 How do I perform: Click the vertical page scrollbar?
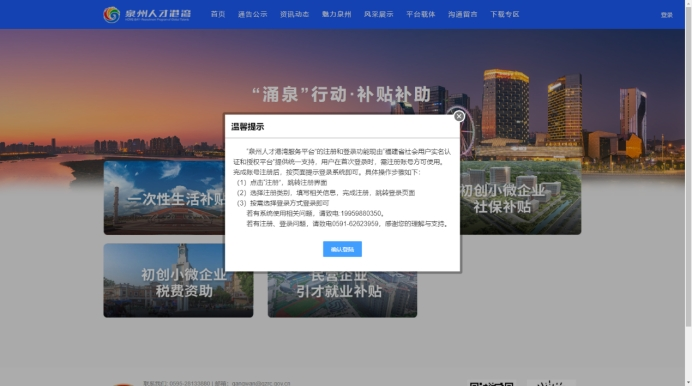(x=688, y=164)
